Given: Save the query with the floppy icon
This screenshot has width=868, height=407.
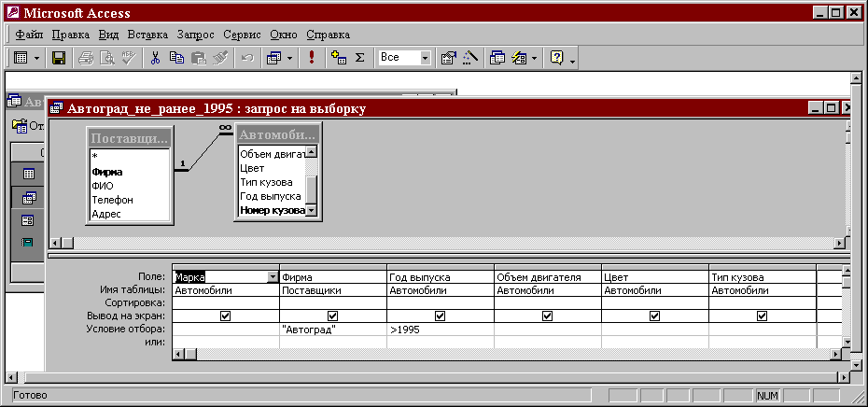Looking at the screenshot, I should [x=58, y=58].
